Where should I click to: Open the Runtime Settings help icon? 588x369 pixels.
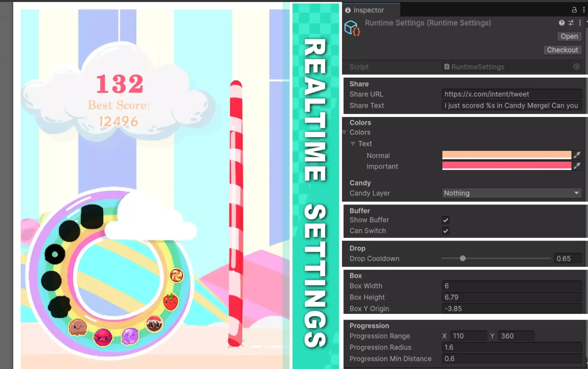[561, 23]
